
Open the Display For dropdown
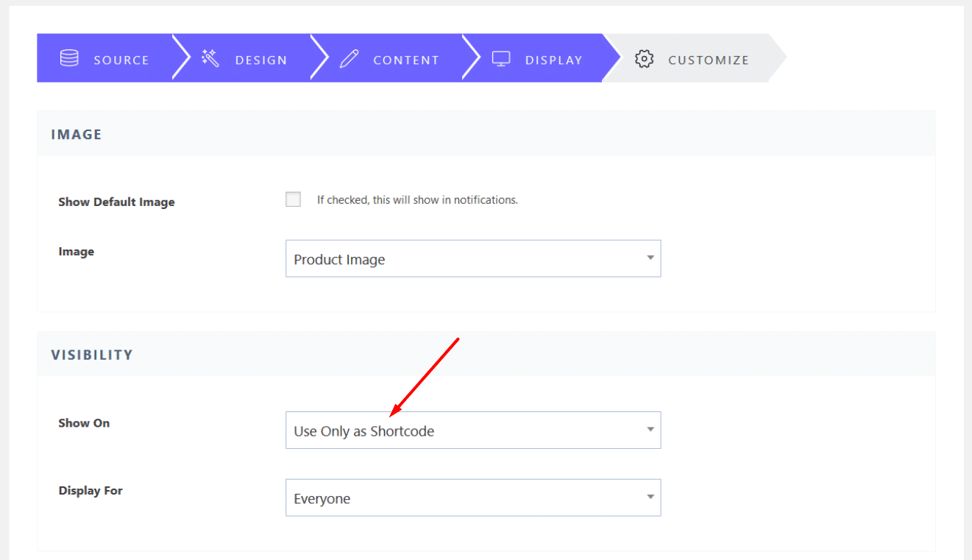tap(473, 497)
